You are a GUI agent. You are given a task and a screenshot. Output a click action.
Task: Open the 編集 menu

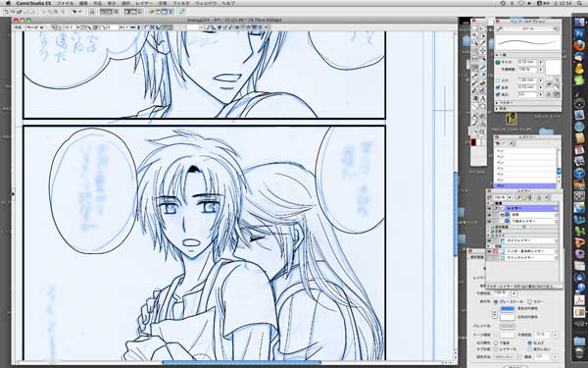[83, 3]
